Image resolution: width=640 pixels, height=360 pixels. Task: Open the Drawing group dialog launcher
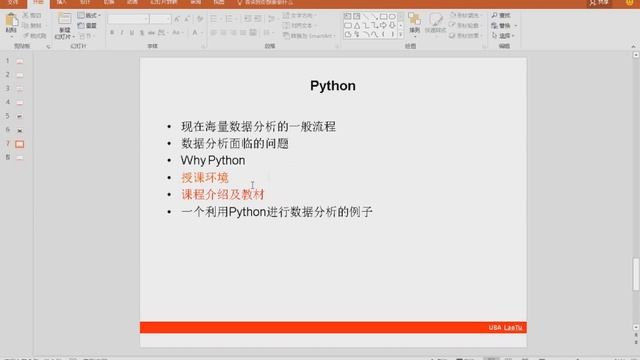484,47
